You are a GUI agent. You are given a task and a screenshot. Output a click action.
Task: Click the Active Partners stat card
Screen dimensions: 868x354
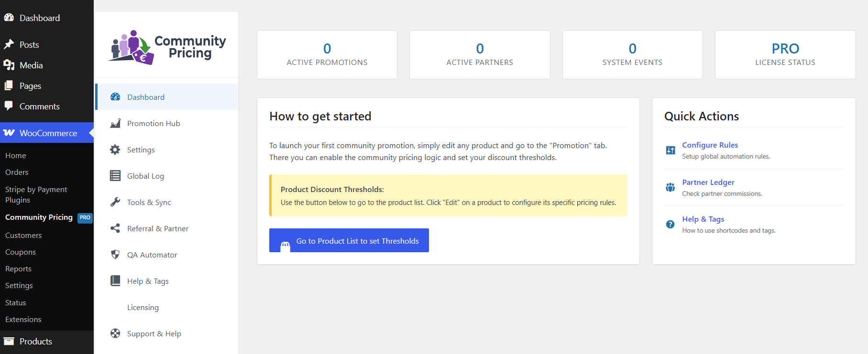point(480,55)
